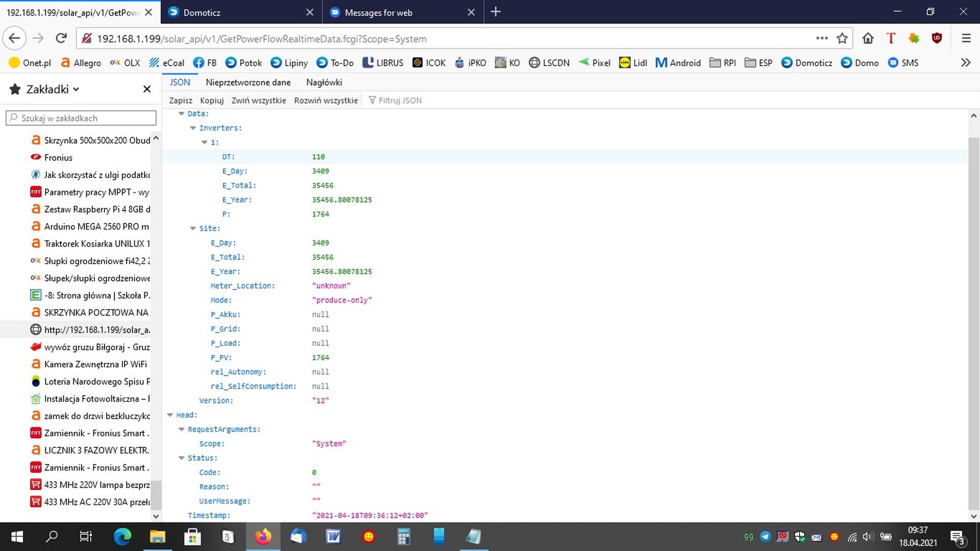Screen dimensions: 980x551
Task: Open a new browser tab
Action: [x=495, y=12]
